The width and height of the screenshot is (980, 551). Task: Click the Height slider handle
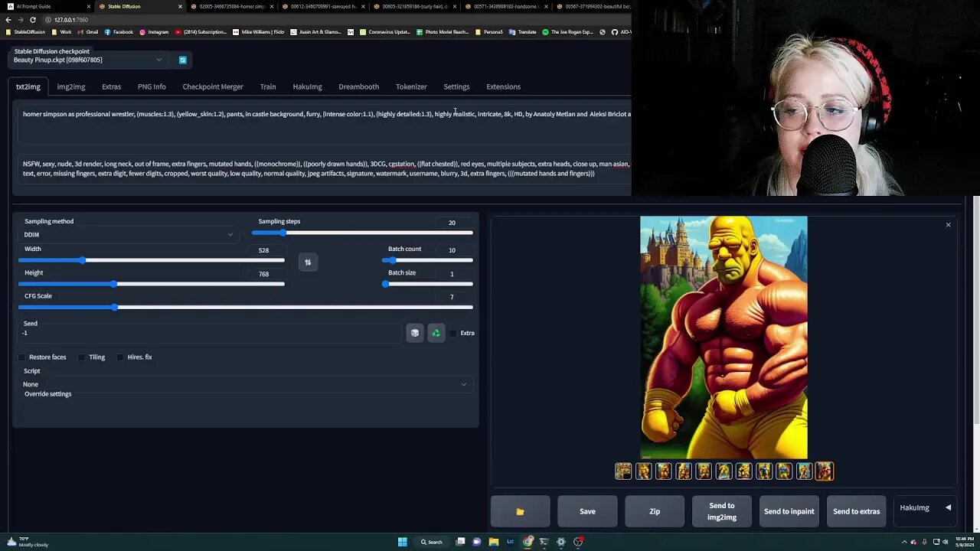pos(114,284)
